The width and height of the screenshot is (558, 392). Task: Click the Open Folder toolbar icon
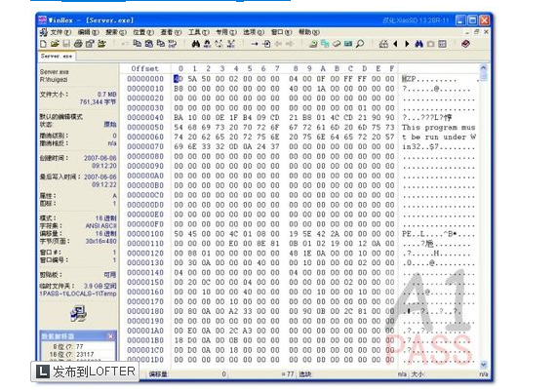pyautogui.click(x=101, y=44)
